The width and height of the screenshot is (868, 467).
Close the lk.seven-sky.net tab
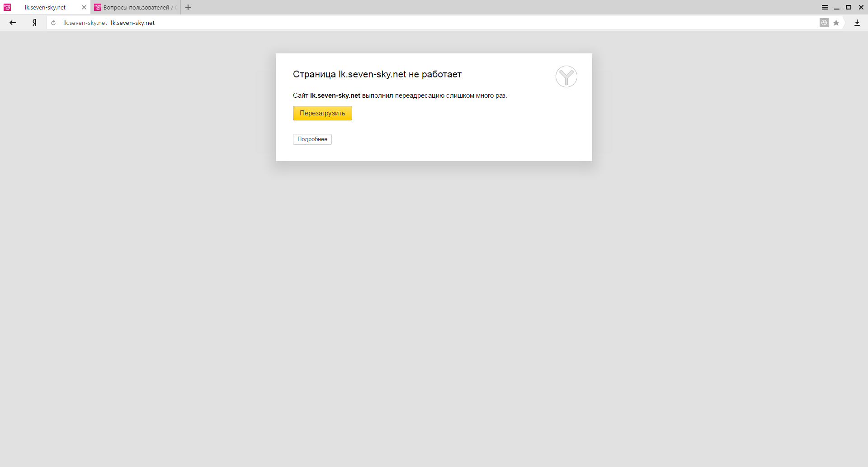pos(84,7)
